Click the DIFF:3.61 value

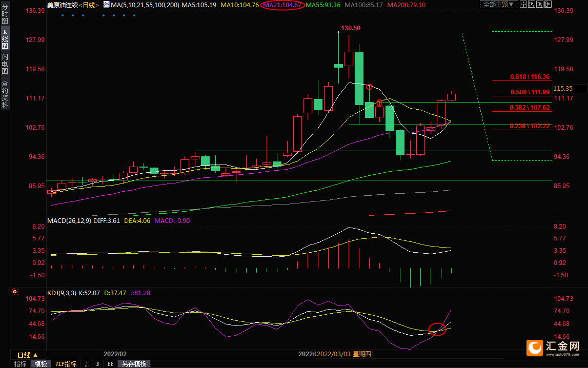pyautogui.click(x=107, y=221)
